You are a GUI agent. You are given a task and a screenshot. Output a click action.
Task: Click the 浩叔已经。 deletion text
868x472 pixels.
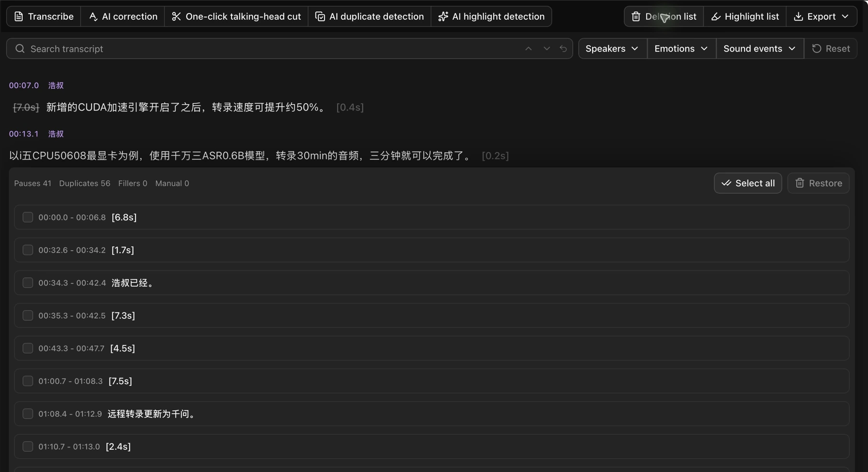coord(133,283)
